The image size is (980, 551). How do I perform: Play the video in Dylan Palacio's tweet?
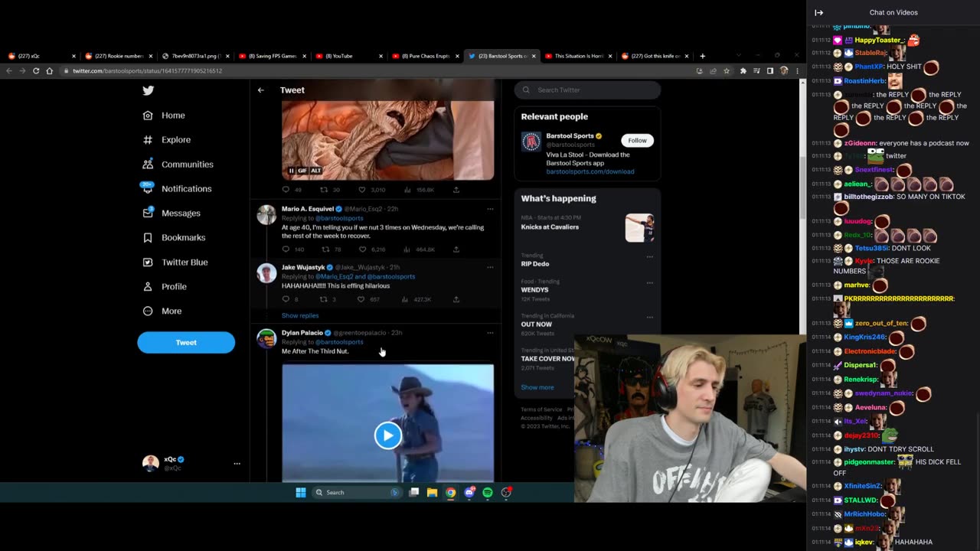tap(387, 435)
